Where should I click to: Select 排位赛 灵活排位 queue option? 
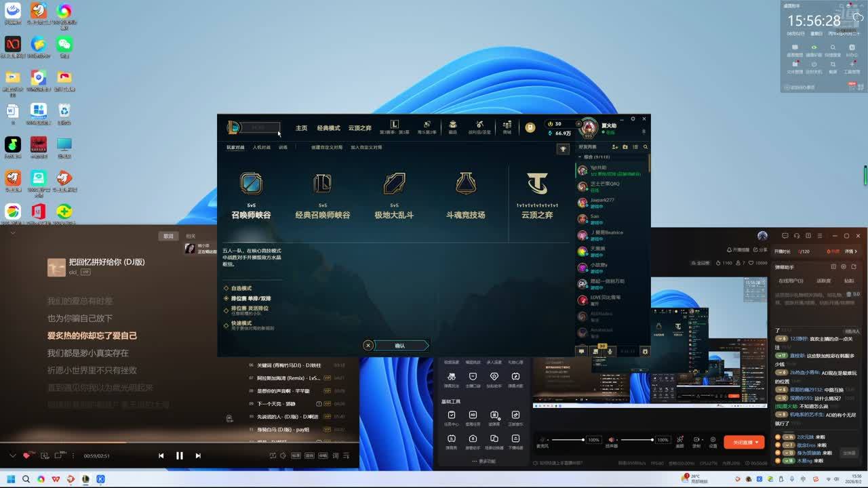tap(246, 310)
